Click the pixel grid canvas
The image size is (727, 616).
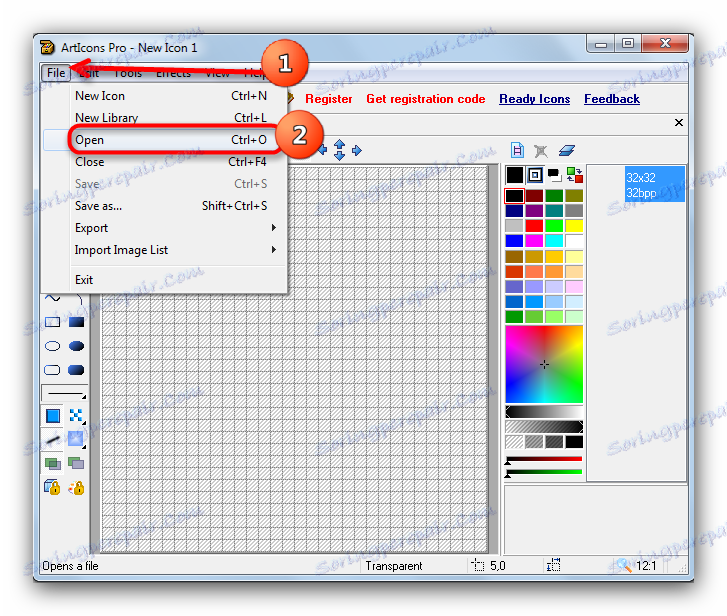tap(294, 360)
